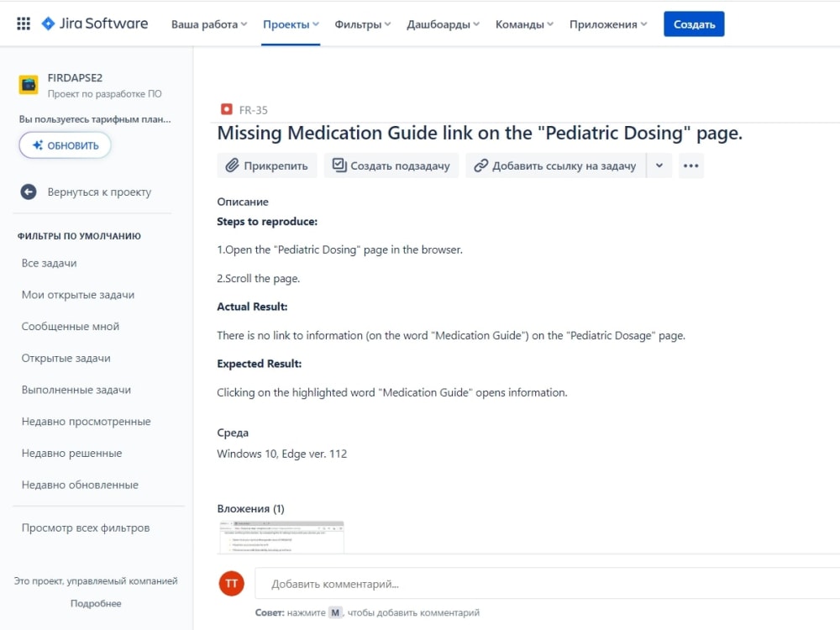Viewport: 840px width, 630px height.
Task: Open the attachment thumbnail under Вложения
Action: pos(281,537)
